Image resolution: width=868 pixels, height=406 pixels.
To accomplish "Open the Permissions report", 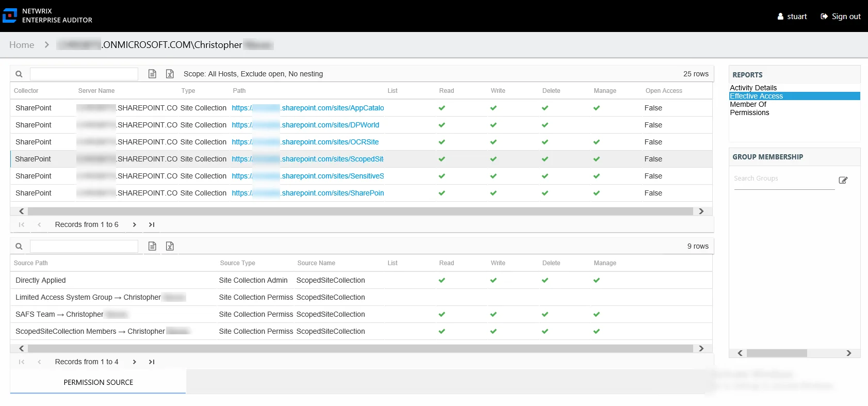I will coord(749,112).
